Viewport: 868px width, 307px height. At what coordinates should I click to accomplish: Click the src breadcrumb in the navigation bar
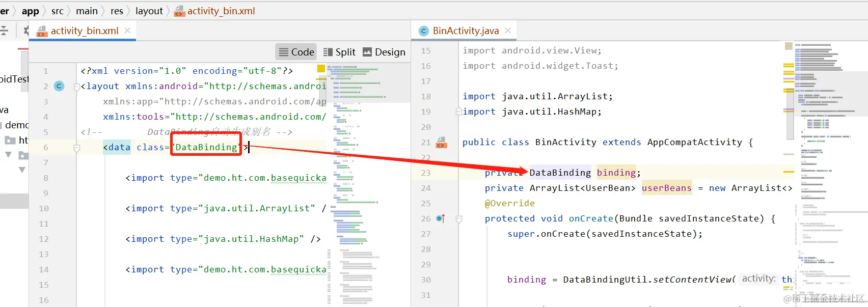(x=58, y=11)
